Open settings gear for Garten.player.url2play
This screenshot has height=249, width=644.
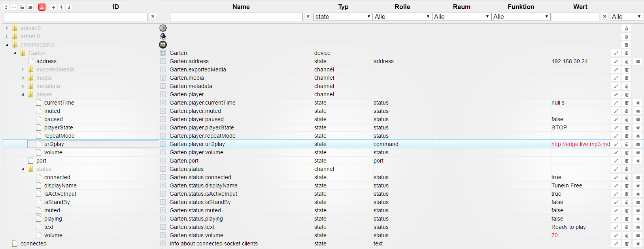(638, 144)
